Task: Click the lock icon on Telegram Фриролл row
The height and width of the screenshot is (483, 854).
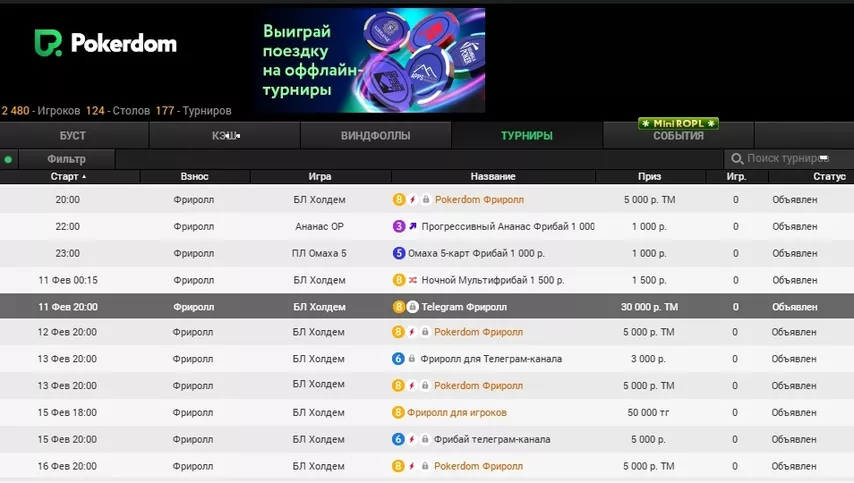Action: pyautogui.click(x=413, y=307)
